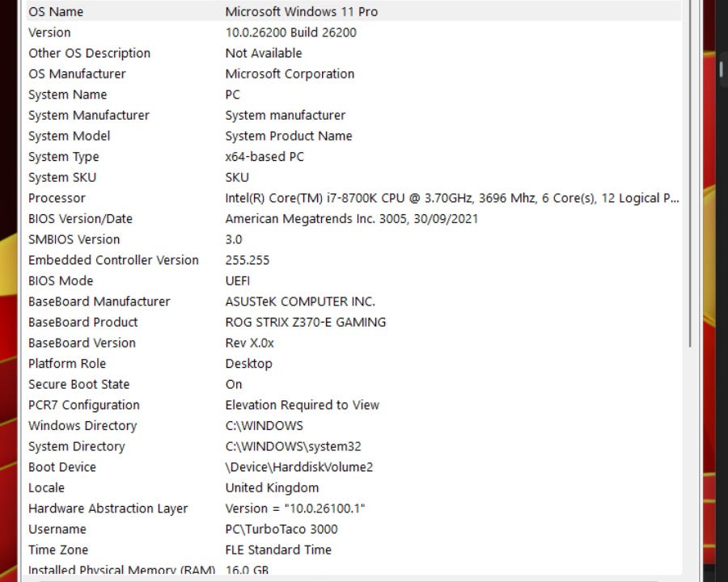This screenshot has width=728, height=582.
Task: Click the Secure Boot value On
Action: 234,384
